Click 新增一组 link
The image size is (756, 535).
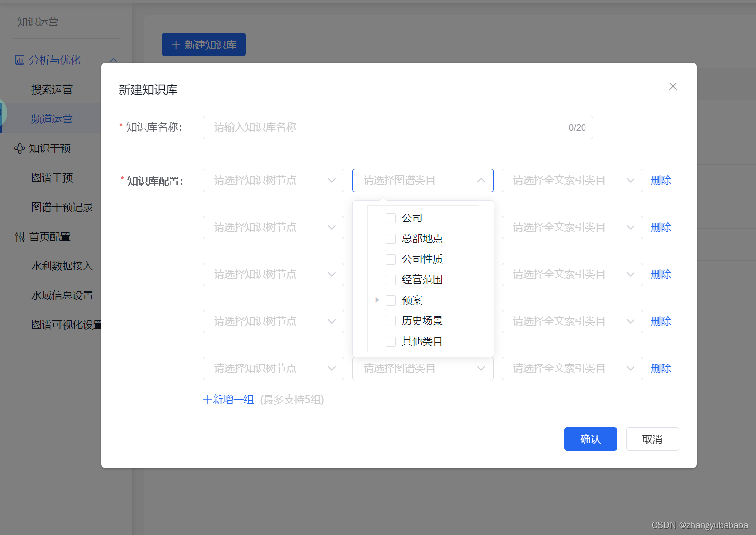coord(228,400)
